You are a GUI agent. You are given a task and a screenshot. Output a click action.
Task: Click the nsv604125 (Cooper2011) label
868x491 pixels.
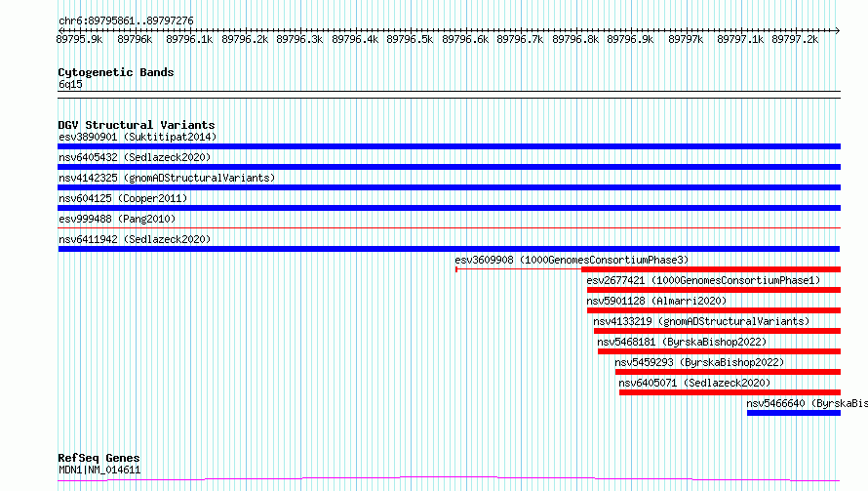[x=123, y=198]
